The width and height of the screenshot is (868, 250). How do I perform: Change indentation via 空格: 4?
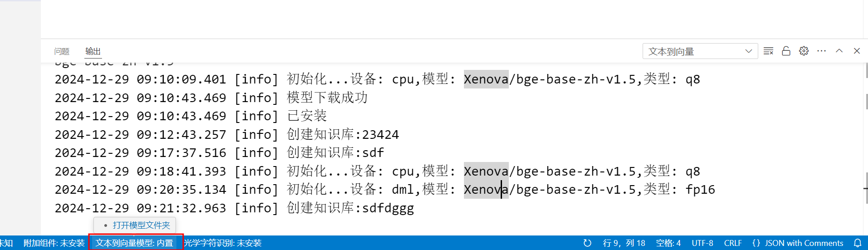point(668,243)
